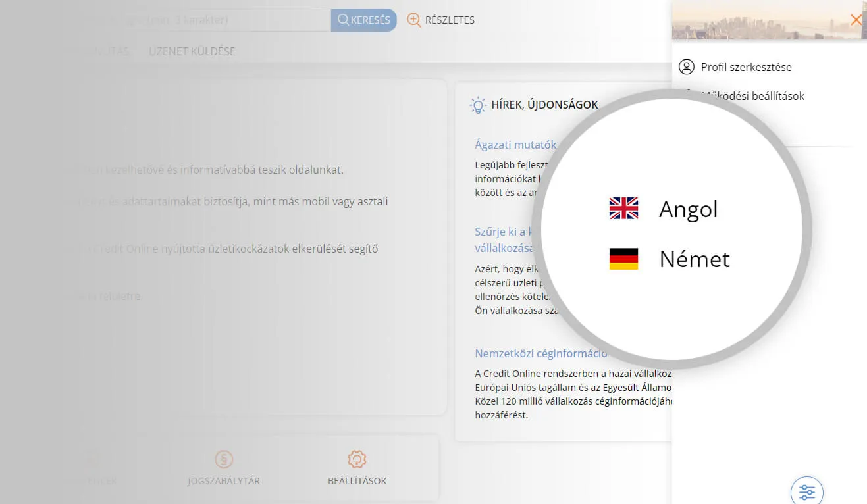The height and width of the screenshot is (504, 867).
Task: Select Német as the language
Action: point(693,259)
